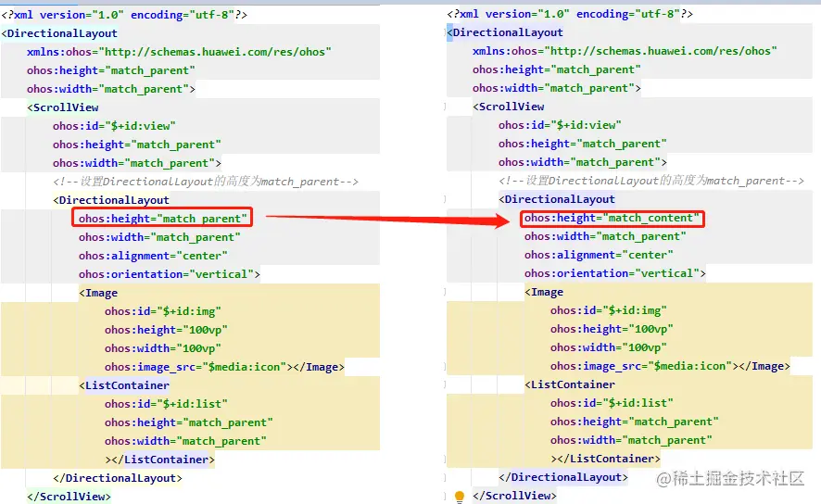Select xmlns:ohos schema line in right pane
Screen dimensions: 821x504
(625, 51)
